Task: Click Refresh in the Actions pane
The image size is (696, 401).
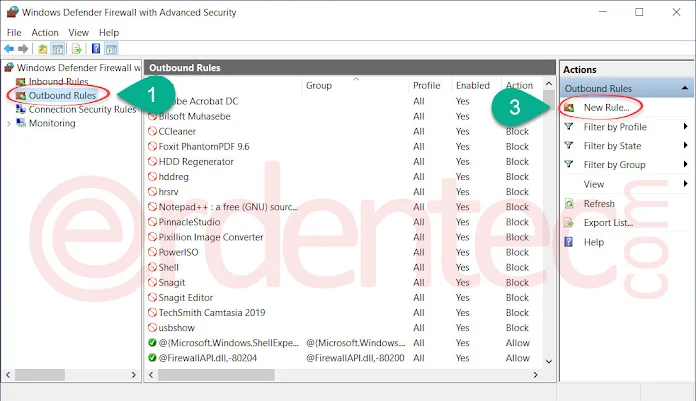Action: [x=599, y=204]
